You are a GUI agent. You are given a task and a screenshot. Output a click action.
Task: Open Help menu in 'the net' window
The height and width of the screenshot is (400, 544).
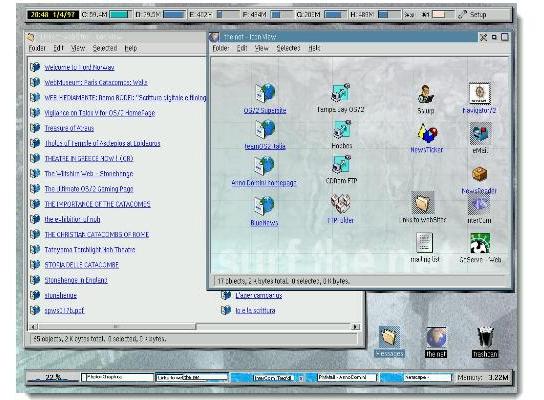(x=314, y=48)
